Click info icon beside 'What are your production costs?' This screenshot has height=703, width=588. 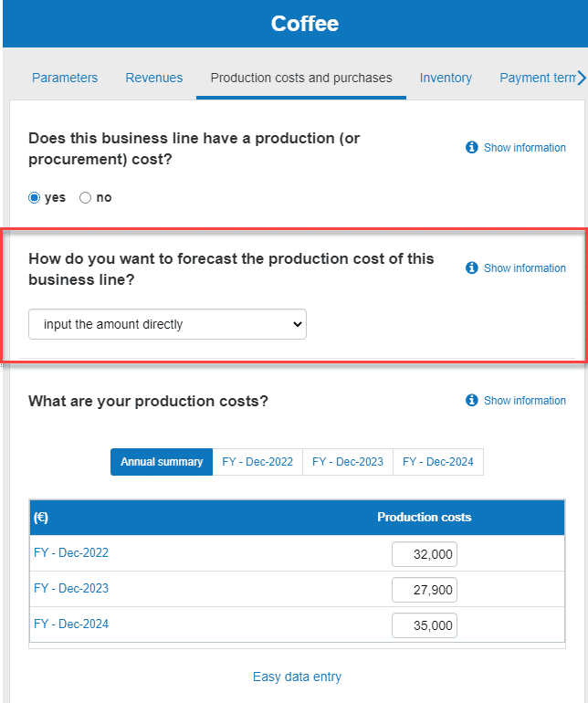(471, 400)
